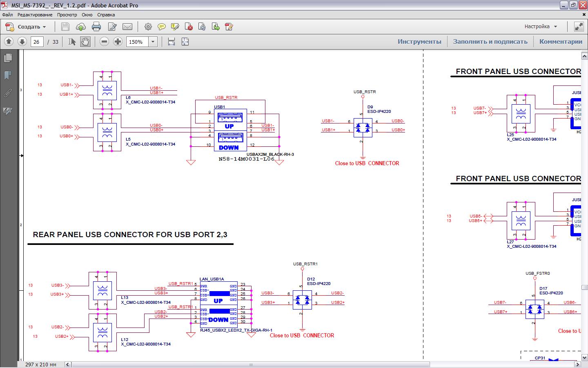
Task: Open the Редактирование menu
Action: [x=35, y=15]
